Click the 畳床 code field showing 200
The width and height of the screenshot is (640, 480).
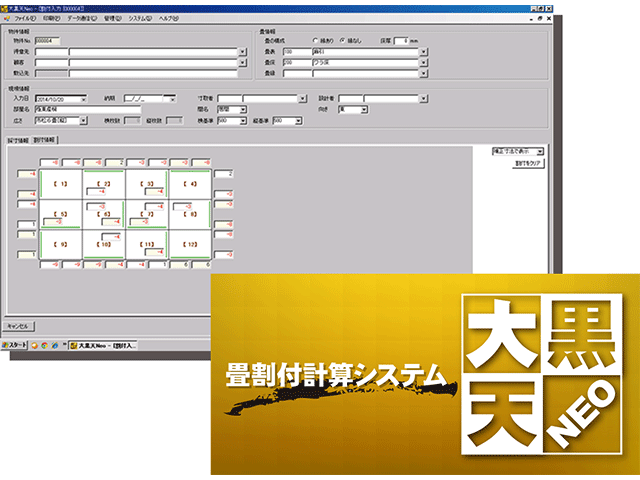coord(297,62)
